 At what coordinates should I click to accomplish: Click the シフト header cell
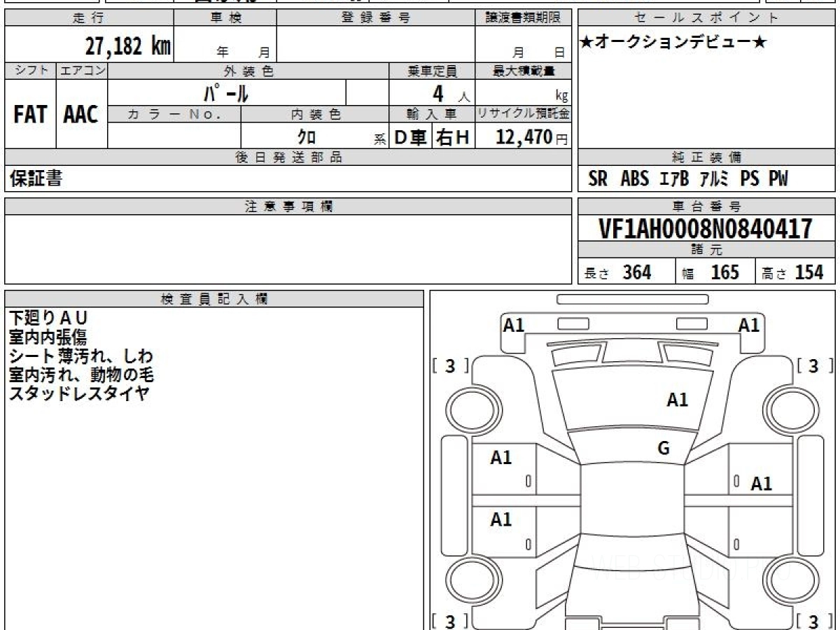pyautogui.click(x=30, y=71)
